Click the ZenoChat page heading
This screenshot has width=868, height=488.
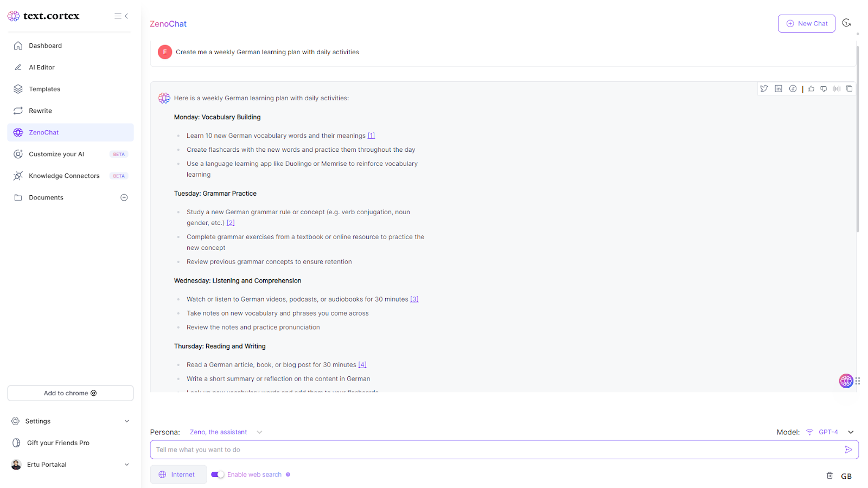[168, 24]
